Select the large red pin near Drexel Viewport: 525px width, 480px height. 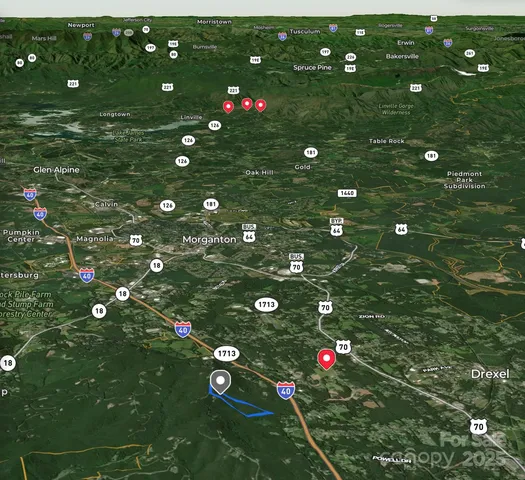pyautogui.click(x=326, y=359)
